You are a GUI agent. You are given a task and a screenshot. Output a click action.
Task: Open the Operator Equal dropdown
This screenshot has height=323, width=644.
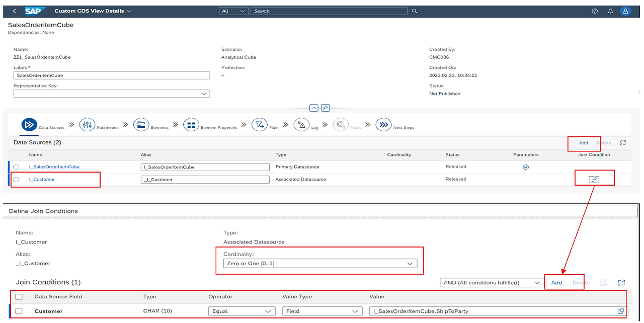point(242,311)
